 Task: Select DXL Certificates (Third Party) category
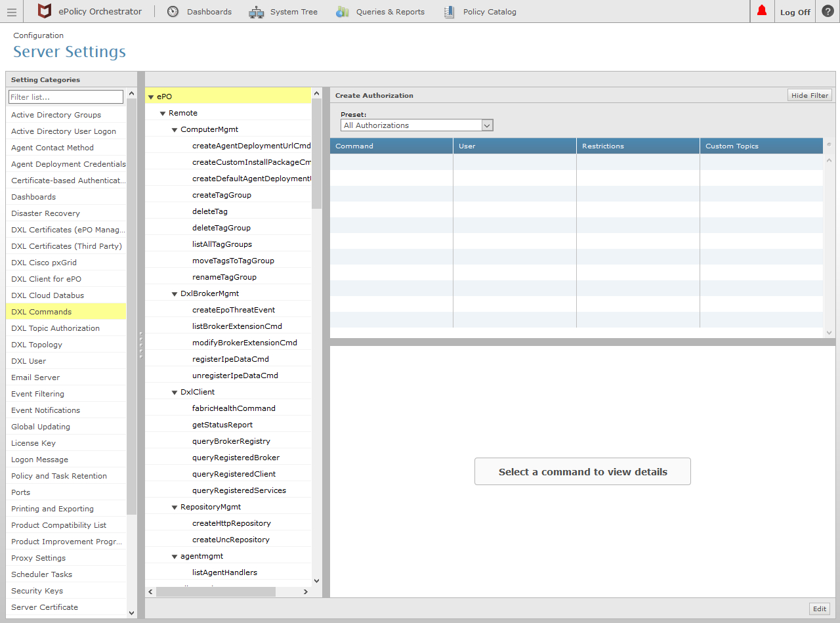tap(66, 246)
